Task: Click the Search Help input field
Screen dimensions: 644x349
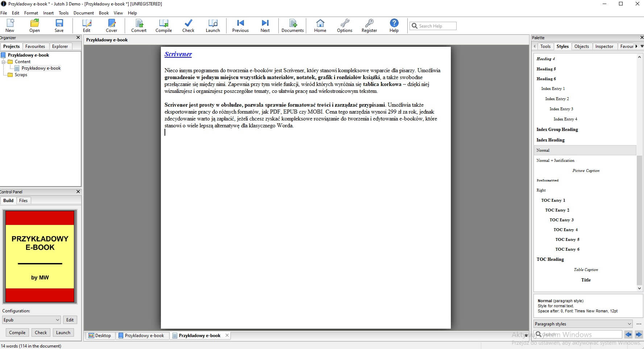Action: click(433, 26)
